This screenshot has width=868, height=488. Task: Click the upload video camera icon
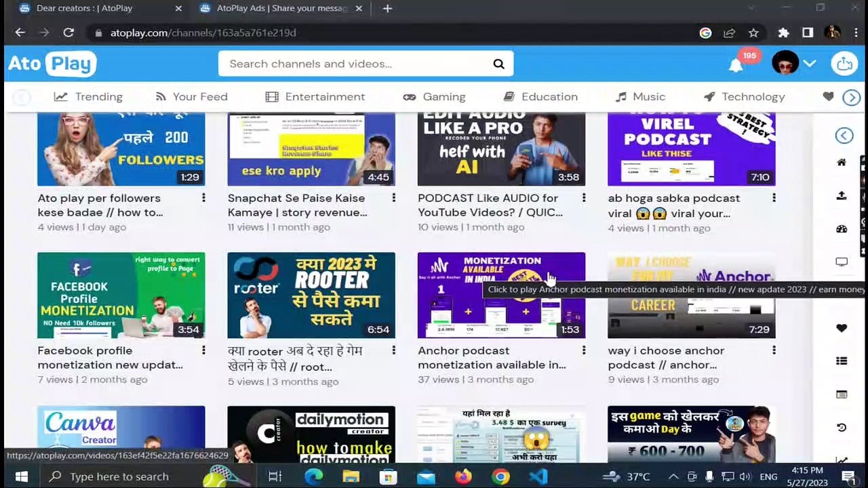tap(844, 64)
